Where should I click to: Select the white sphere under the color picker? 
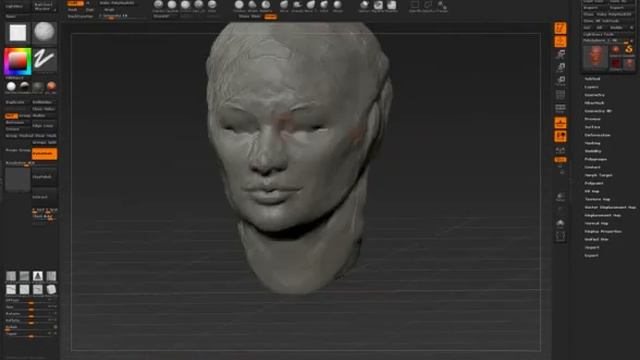point(11,87)
